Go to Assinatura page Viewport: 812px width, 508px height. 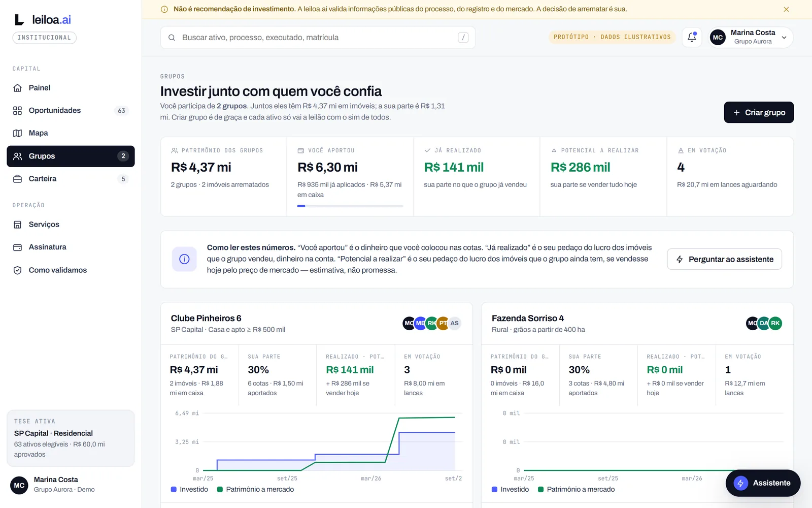pyautogui.click(x=71, y=247)
